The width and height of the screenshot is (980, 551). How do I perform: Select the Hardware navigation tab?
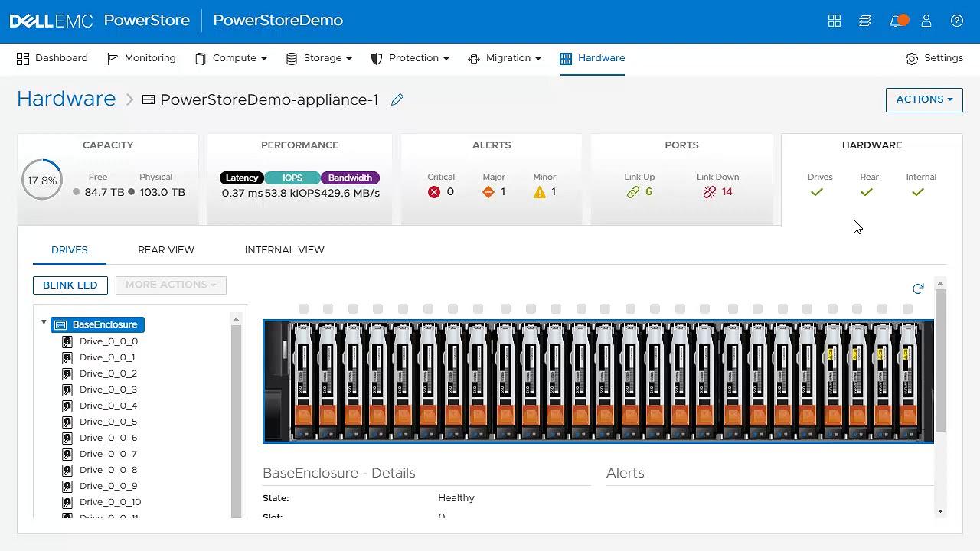point(593,58)
